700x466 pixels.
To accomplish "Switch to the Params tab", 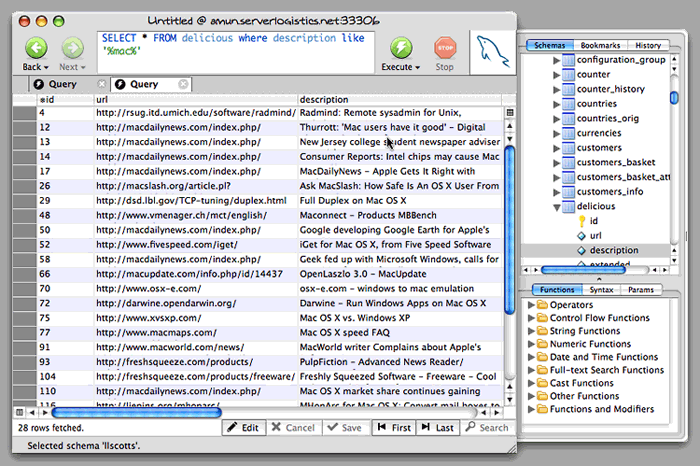I will tap(641, 290).
